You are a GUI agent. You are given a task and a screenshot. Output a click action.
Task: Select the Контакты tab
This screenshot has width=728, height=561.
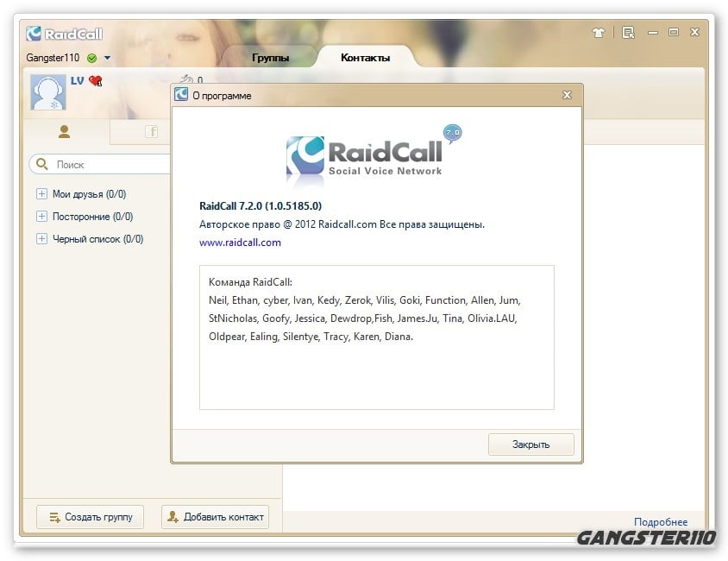(365, 58)
